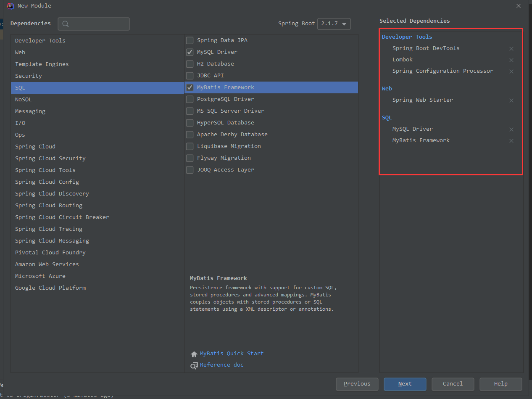This screenshot has height=399, width=532.
Task: Click MySQL Driver in selected dependencies list
Action: [412, 129]
